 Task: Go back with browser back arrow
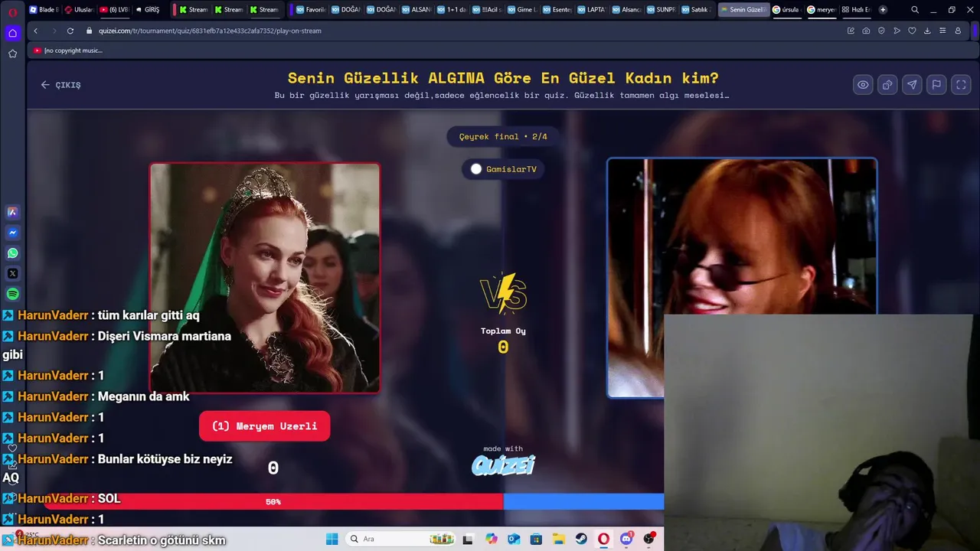36,31
